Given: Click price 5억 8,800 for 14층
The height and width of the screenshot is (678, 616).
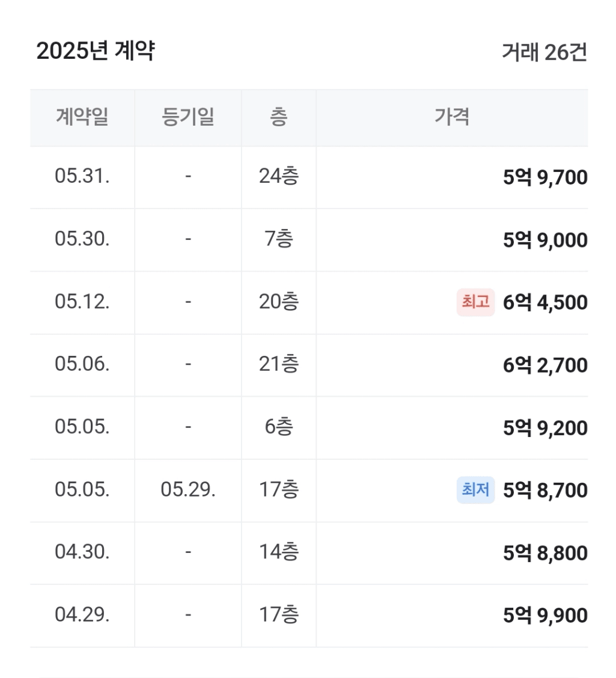Looking at the screenshot, I should (x=545, y=553).
